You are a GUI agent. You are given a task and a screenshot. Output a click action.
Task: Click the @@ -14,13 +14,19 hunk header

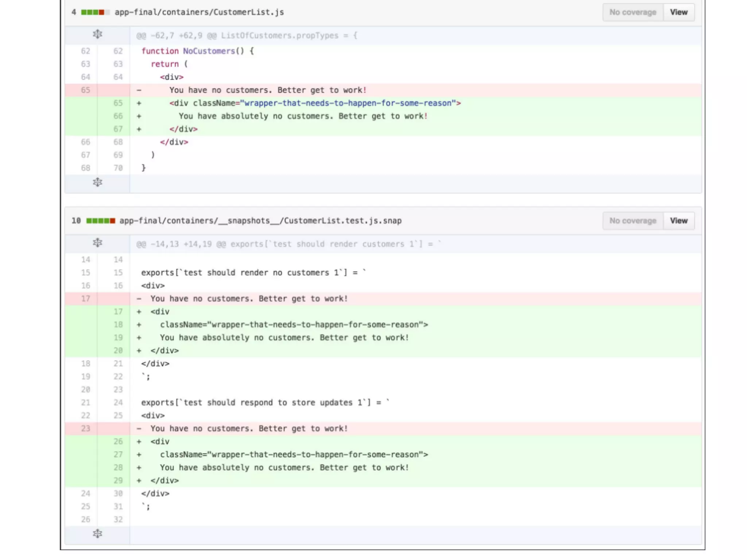(x=288, y=244)
